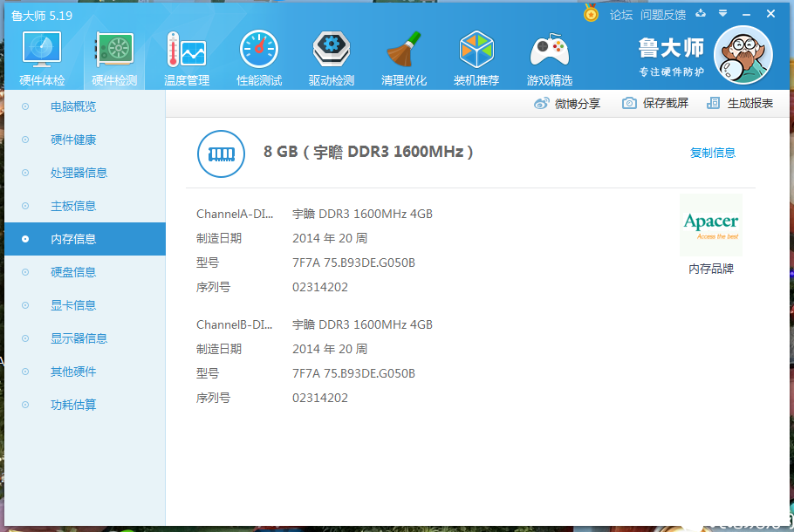Click the 鲁大师 5.19 window title

(42, 16)
